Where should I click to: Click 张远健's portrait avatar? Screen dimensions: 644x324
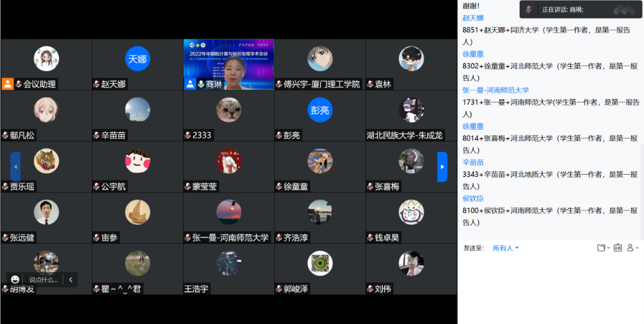[46, 212]
